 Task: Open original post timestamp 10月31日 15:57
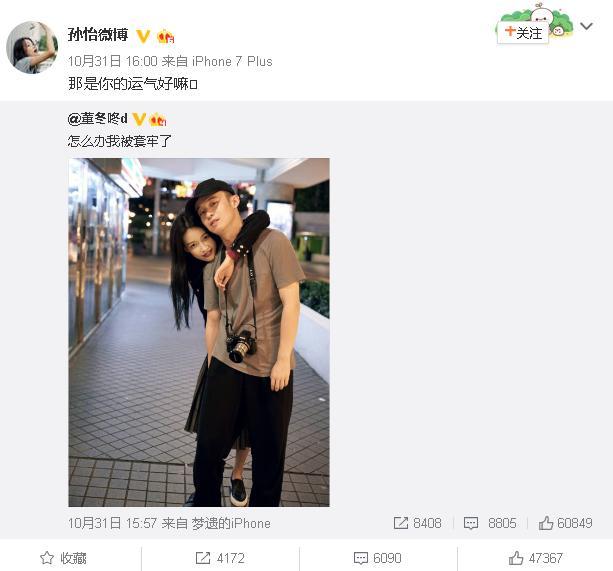tap(113, 523)
